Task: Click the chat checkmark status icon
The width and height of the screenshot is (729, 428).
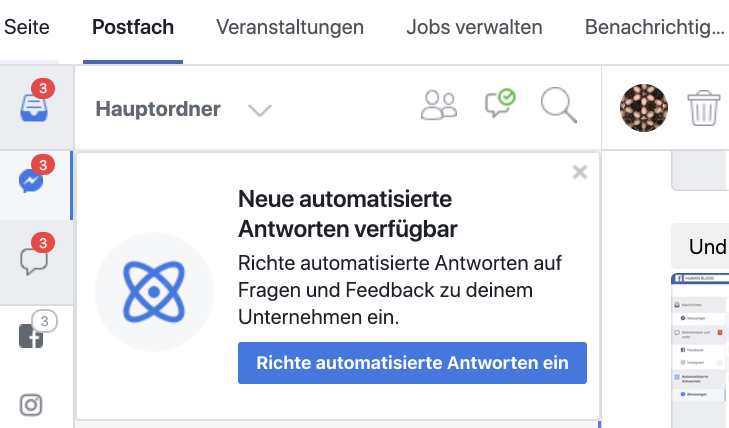Action: pyautogui.click(x=499, y=104)
